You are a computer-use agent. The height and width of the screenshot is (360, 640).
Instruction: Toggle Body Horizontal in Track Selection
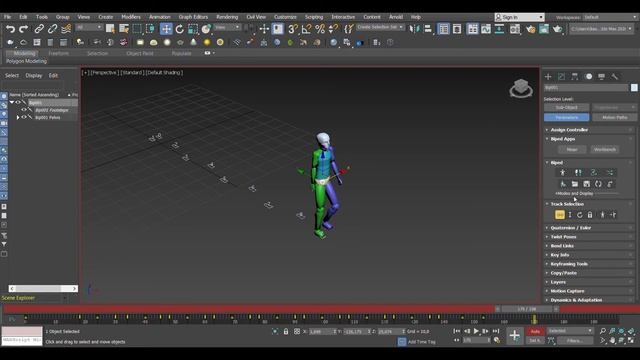pyautogui.click(x=560, y=215)
